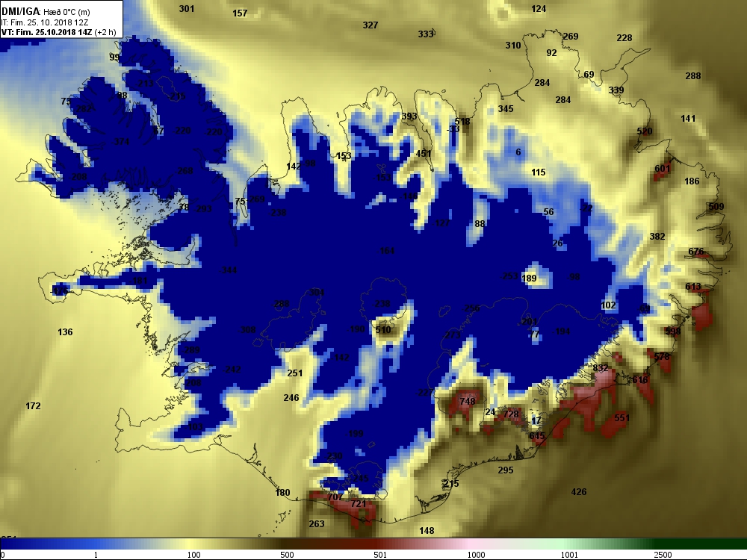Click the map value '707'
The image size is (747, 560).
coord(335,497)
